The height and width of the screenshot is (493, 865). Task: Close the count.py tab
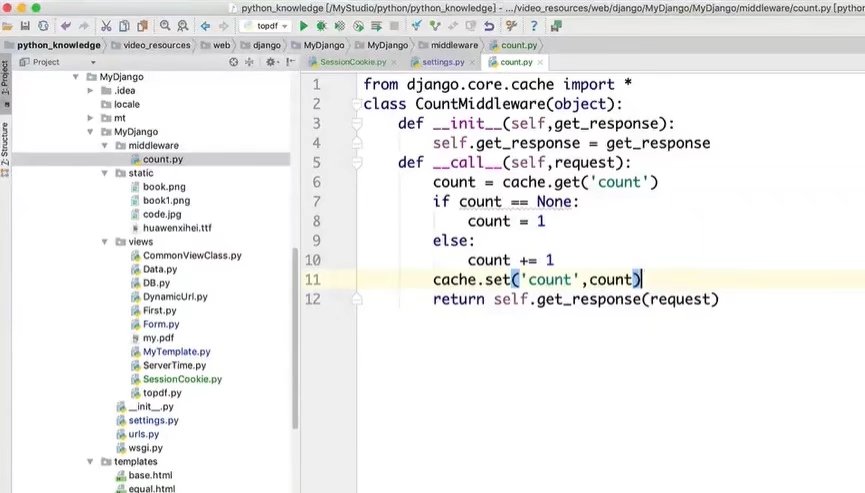[540, 62]
